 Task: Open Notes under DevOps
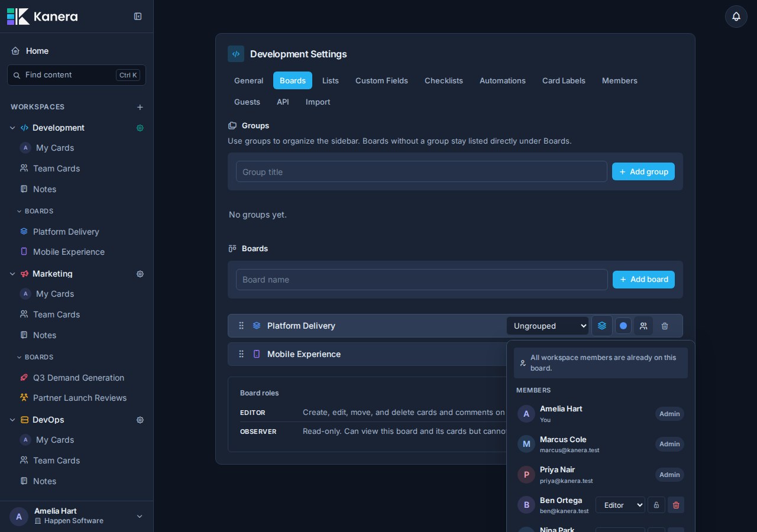tap(44, 481)
